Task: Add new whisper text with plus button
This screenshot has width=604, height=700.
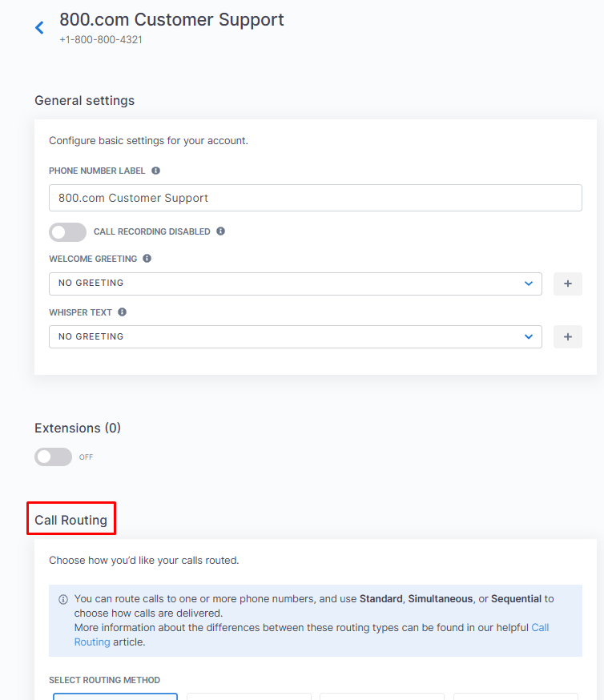Action: pyautogui.click(x=567, y=336)
